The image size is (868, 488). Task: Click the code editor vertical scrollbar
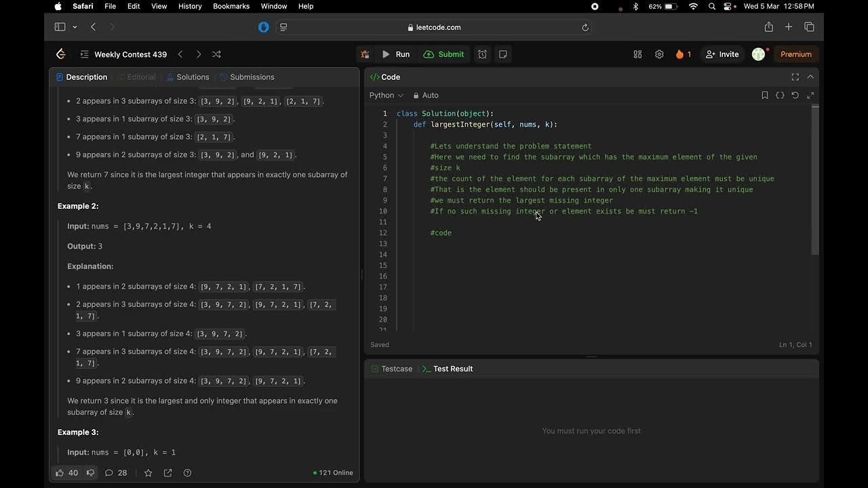tap(815, 180)
